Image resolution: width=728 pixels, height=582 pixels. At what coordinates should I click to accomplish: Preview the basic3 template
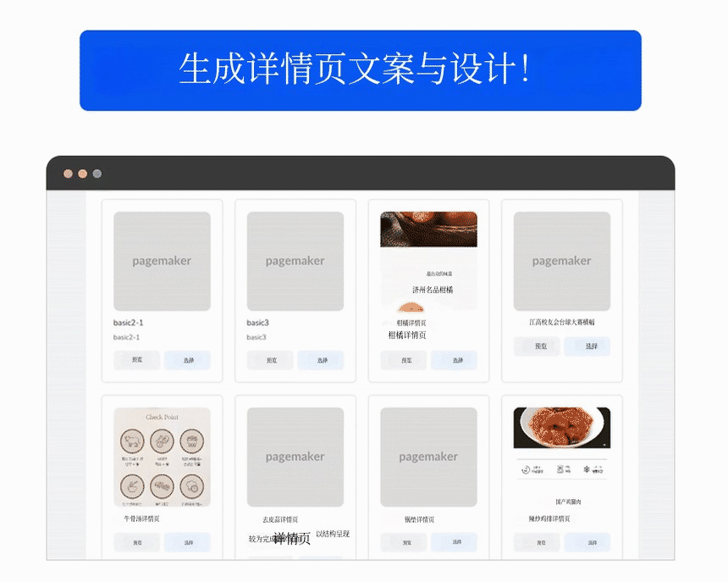point(270,360)
